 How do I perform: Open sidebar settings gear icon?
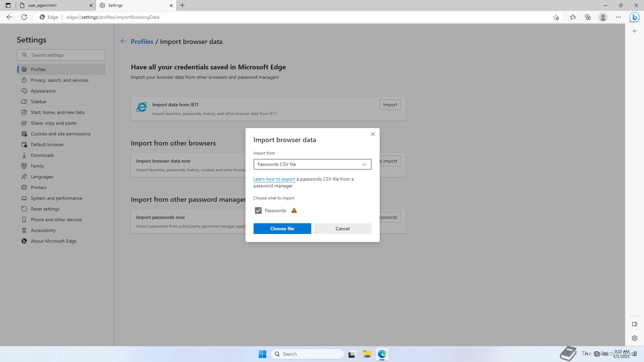click(x=634, y=338)
